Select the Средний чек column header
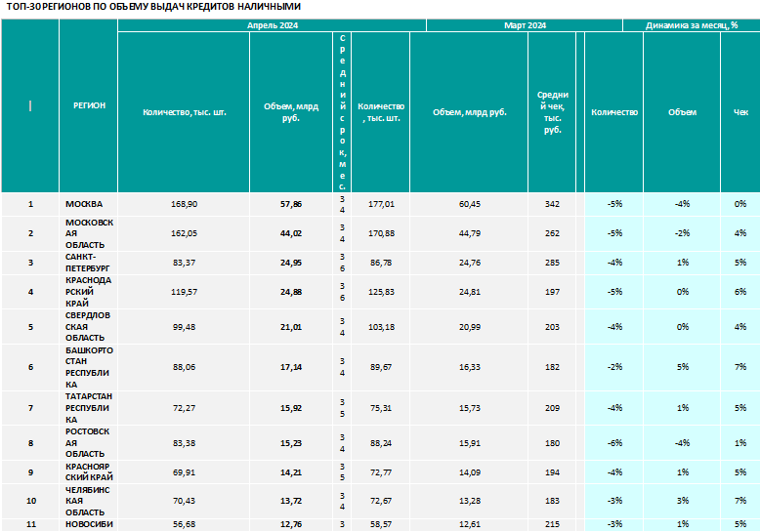The width and height of the screenshot is (760, 532). (x=552, y=112)
